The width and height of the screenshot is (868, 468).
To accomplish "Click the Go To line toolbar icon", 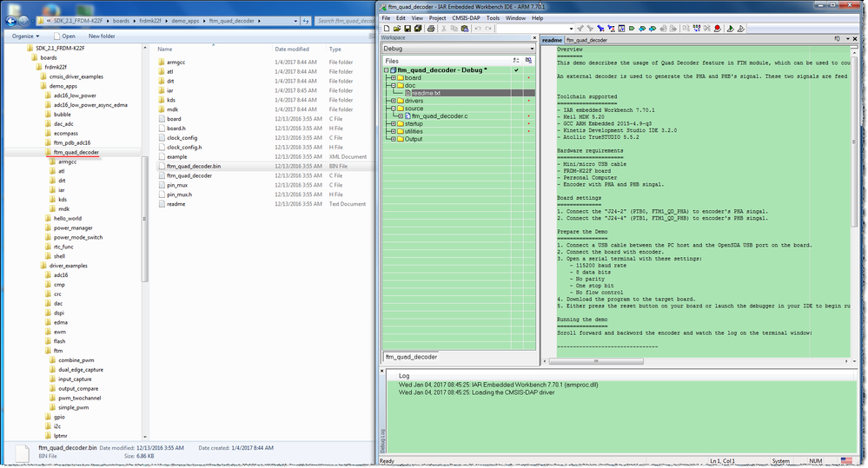I will 621,28.
